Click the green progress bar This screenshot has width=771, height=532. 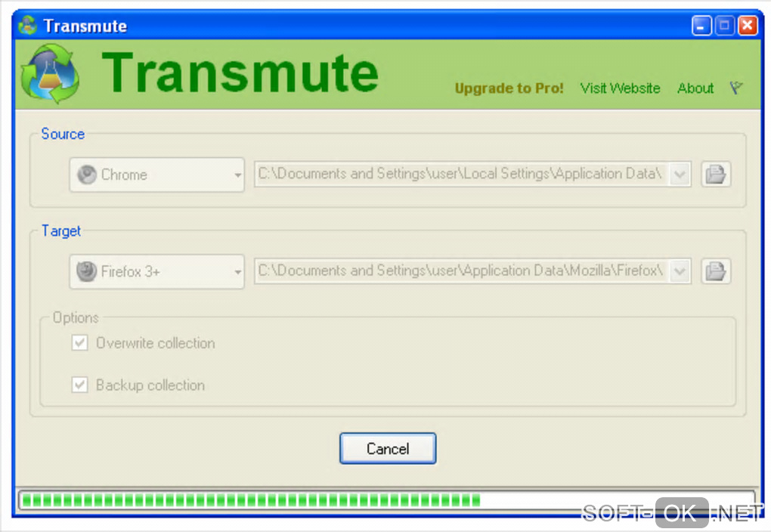coord(386,500)
